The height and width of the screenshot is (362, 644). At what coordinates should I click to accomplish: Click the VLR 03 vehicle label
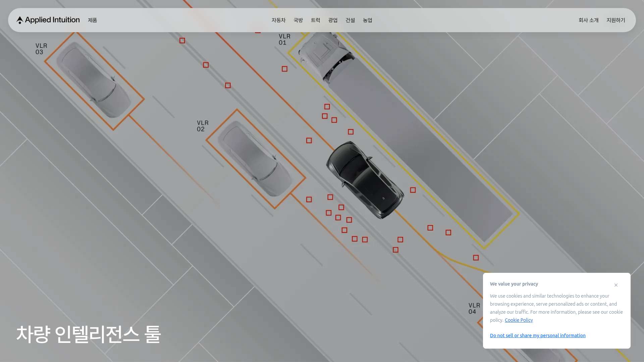(41, 49)
